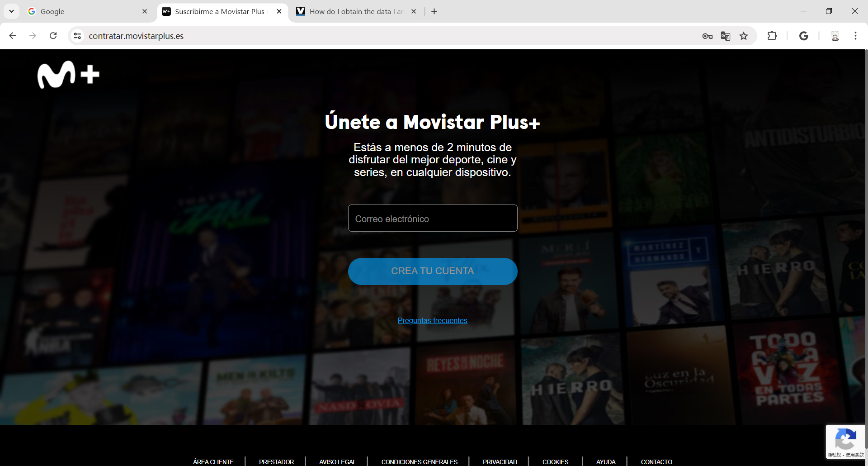Close the Google tab
Viewport: 868px width, 466px height.
pos(145,11)
